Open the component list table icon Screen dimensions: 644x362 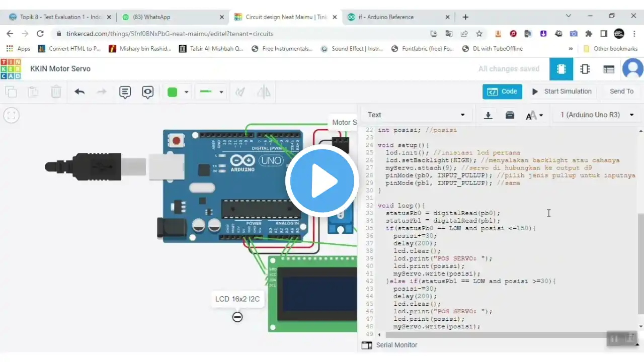click(x=609, y=69)
